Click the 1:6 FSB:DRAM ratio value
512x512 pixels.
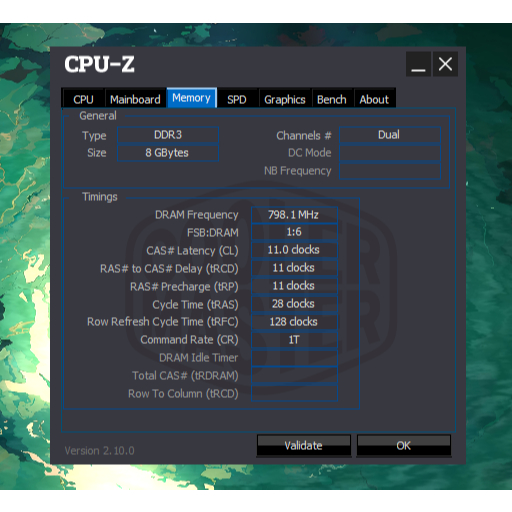295,232
